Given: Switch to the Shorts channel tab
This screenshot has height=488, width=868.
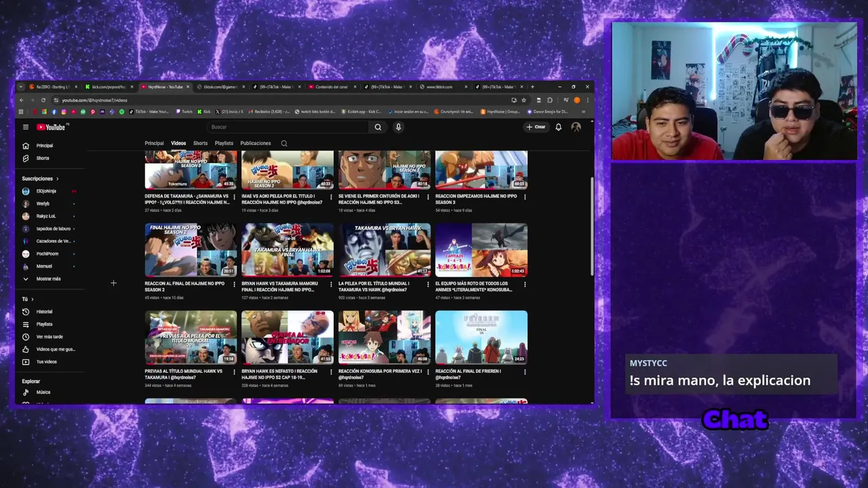Looking at the screenshot, I should [x=200, y=143].
